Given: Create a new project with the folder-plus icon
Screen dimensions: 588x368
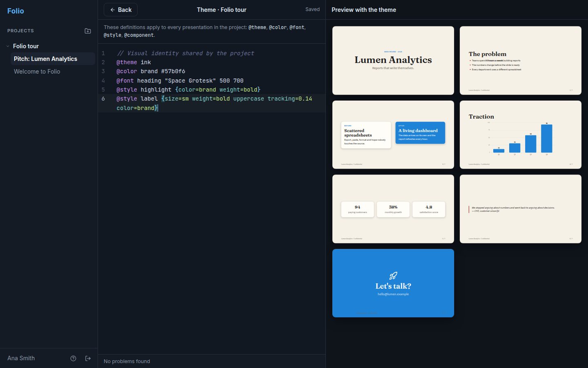Looking at the screenshot, I should point(88,31).
